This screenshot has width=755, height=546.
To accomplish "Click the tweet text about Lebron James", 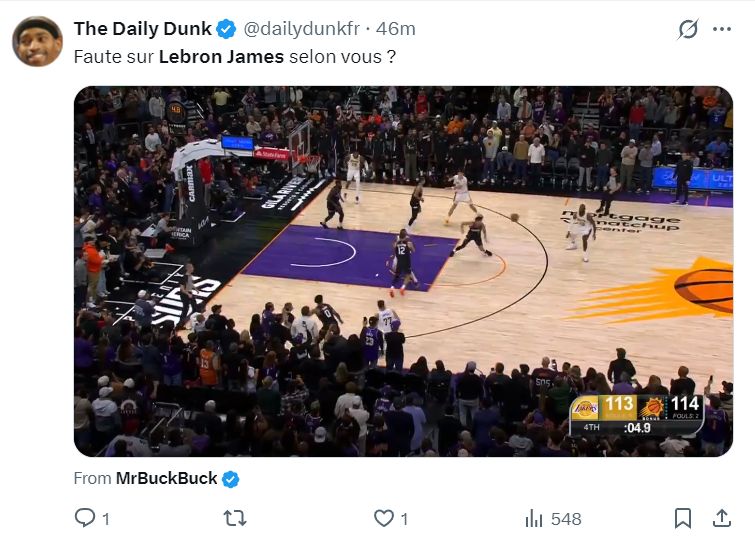I will tap(234, 57).
